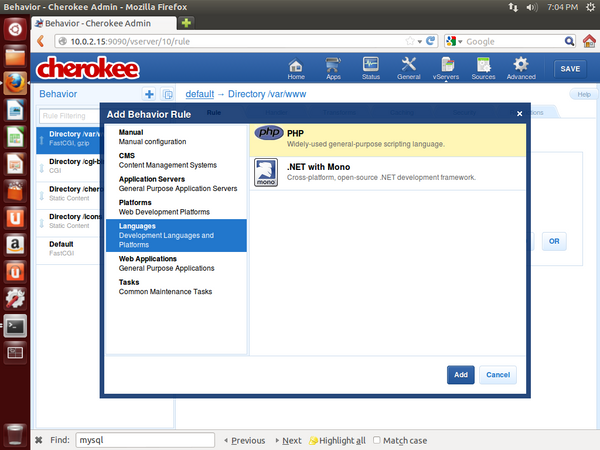Screen dimensions: 600x450
Task: Open a new tab with the green plus
Action: [186, 23]
